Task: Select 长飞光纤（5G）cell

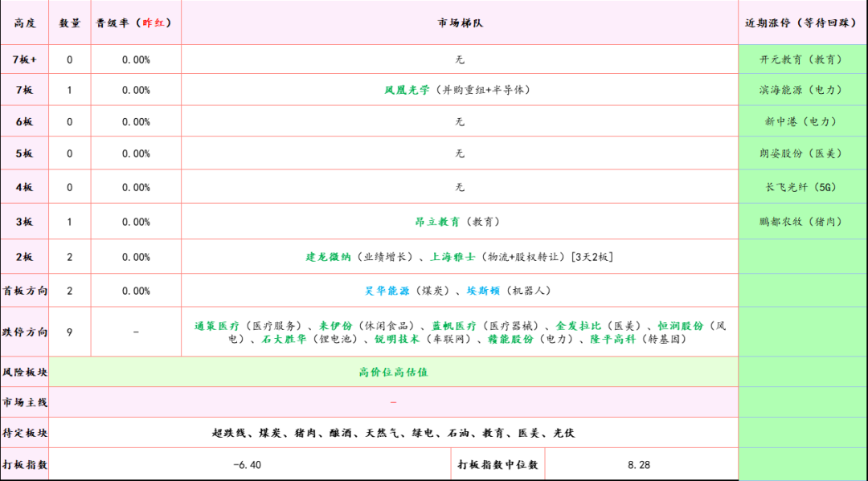Action: click(x=802, y=187)
